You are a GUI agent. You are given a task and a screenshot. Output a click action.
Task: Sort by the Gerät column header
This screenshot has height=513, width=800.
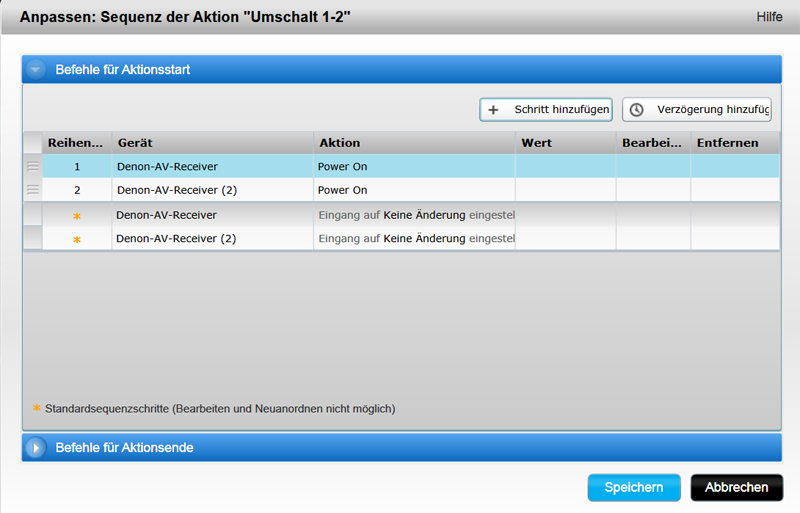[x=213, y=143]
